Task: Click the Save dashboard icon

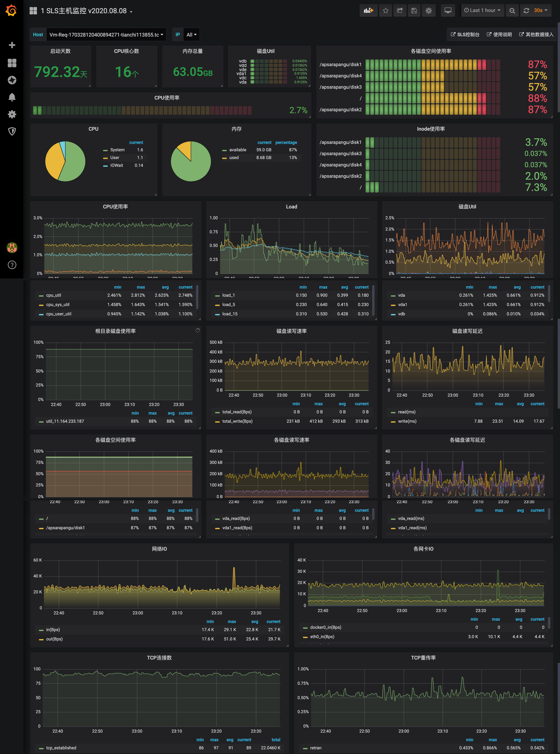Action: click(414, 10)
